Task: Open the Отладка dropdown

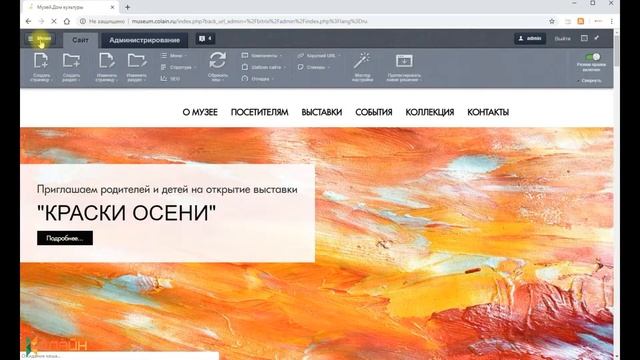Action: [x=257, y=78]
